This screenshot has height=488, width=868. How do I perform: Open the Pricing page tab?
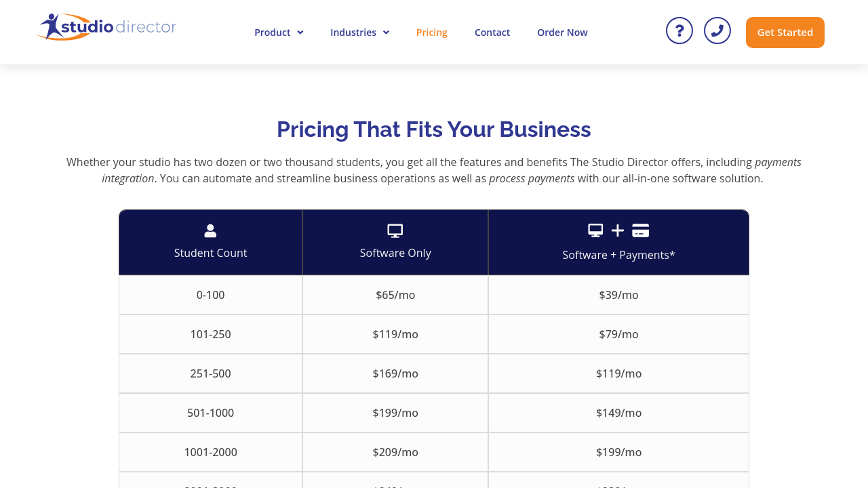(431, 33)
